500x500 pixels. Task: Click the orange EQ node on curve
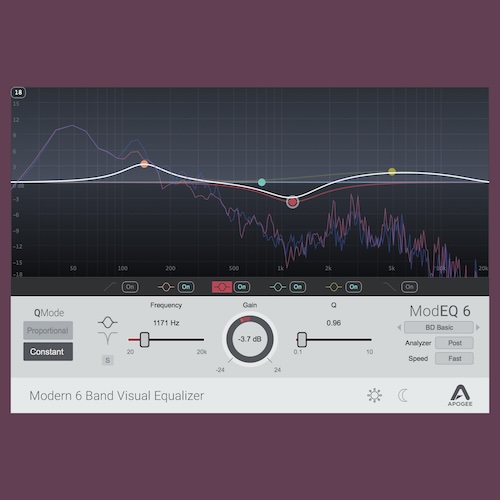144,164
